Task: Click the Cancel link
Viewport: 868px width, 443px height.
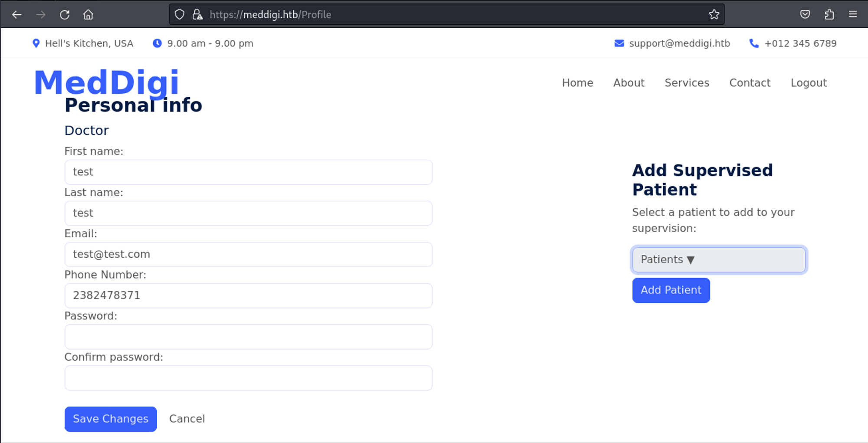Action: tap(187, 419)
